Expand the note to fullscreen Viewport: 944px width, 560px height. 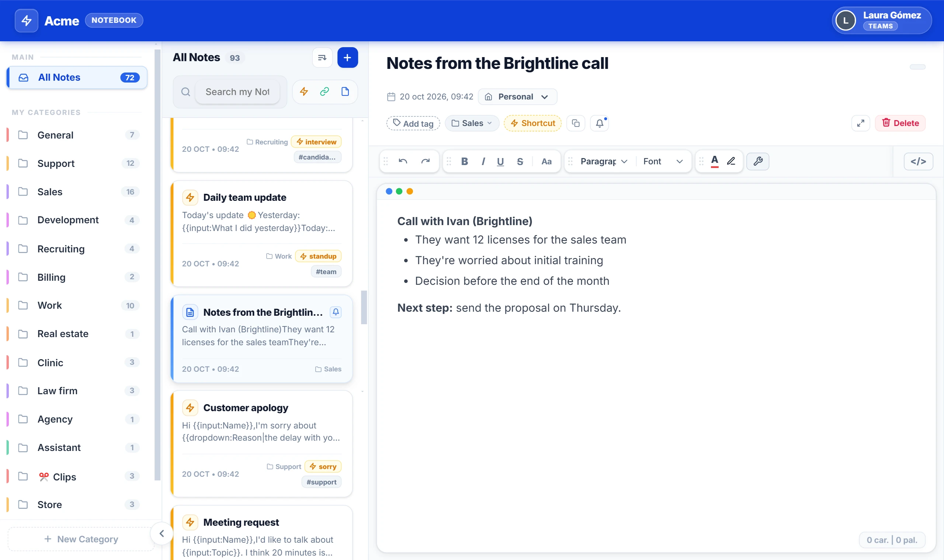tap(861, 123)
